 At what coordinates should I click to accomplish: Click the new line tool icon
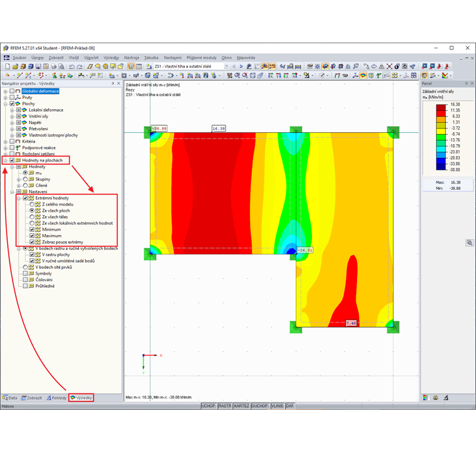[x=20, y=75]
